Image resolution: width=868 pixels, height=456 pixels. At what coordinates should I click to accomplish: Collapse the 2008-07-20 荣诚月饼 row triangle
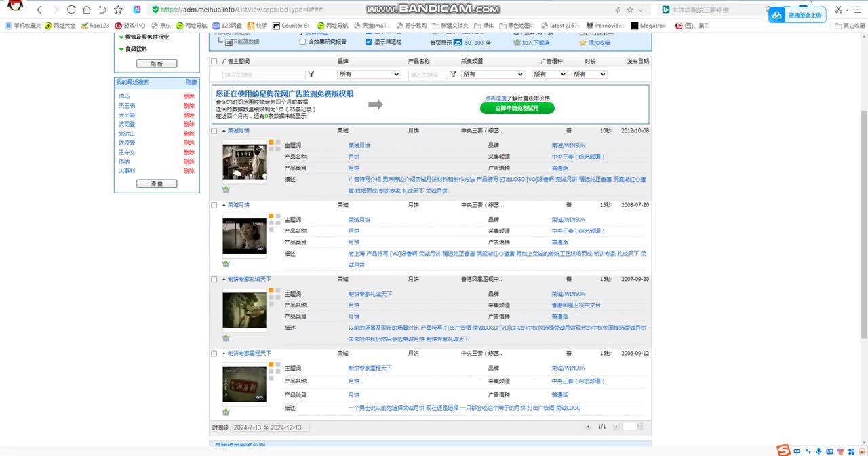click(x=224, y=205)
